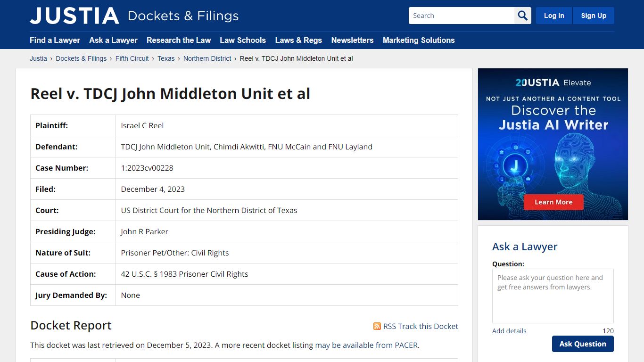644x362 pixels.
Task: Click plaintiff name Israel C Reel
Action: (x=142, y=125)
